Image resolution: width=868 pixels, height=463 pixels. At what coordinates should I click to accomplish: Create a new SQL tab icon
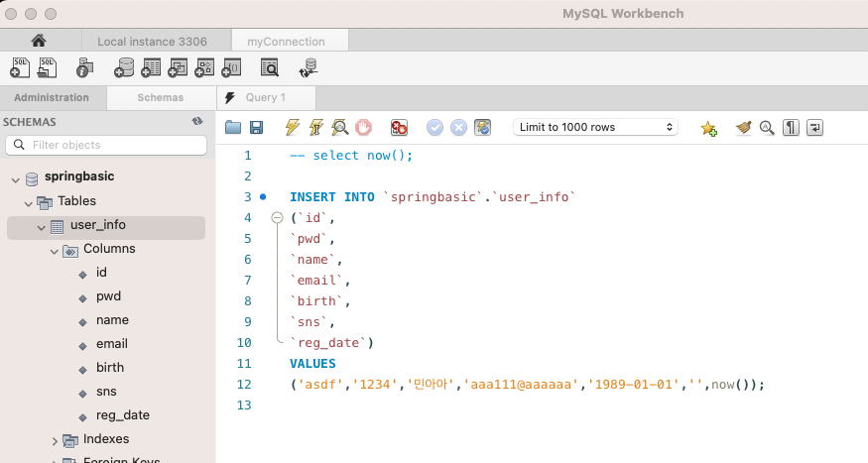(x=20, y=68)
